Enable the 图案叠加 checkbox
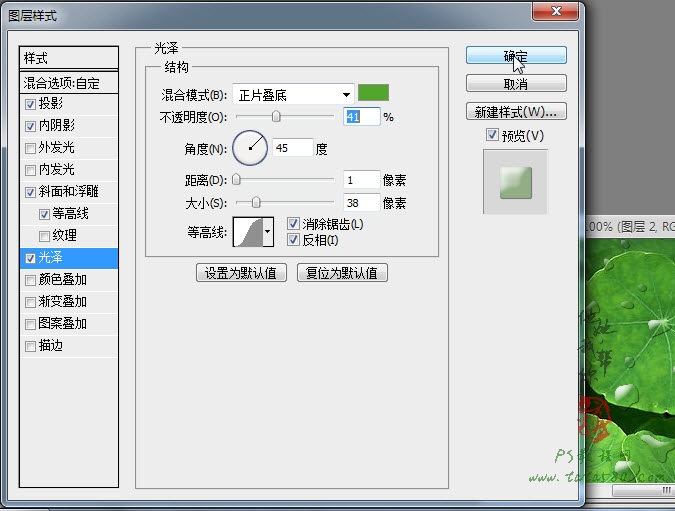The height and width of the screenshot is (511, 675). coord(30,324)
